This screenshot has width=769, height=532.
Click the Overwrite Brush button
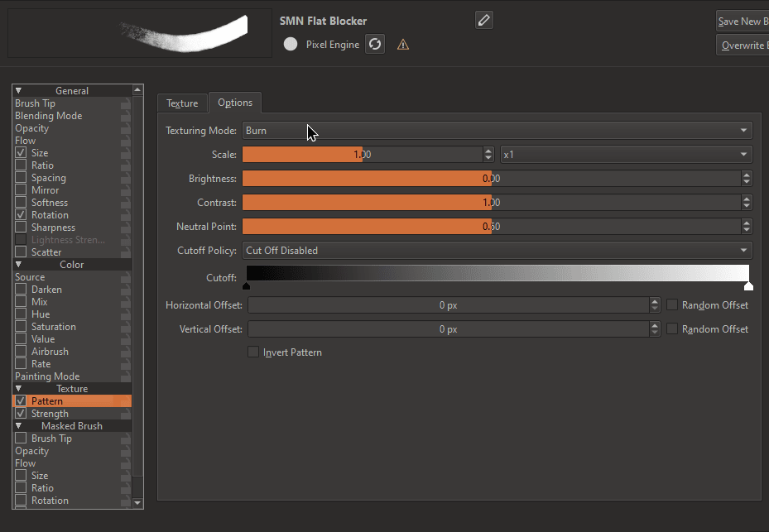tap(742, 46)
